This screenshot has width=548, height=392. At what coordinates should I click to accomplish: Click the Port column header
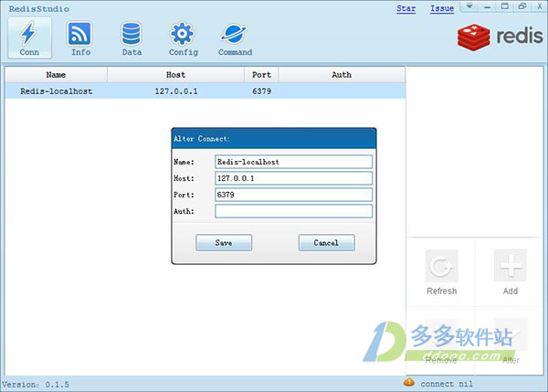(x=261, y=75)
